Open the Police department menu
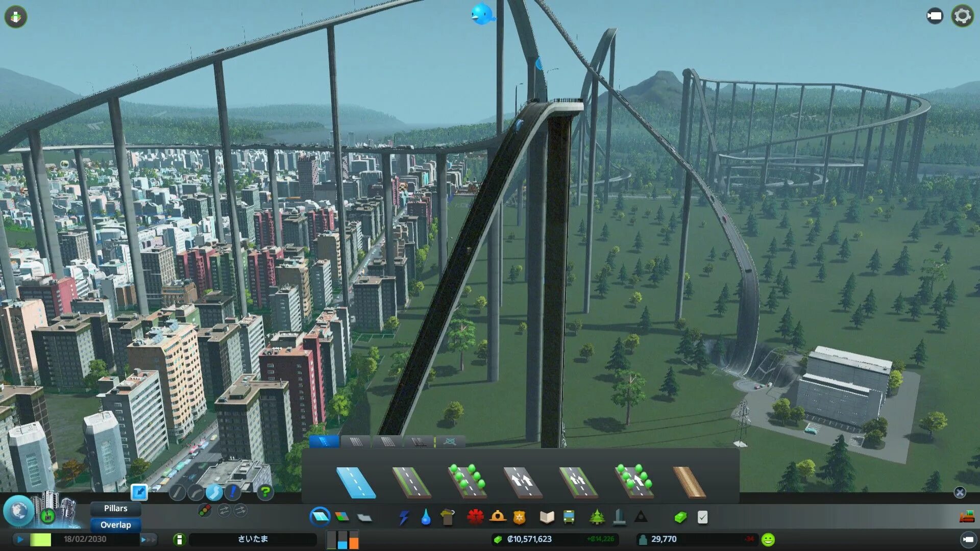 click(x=519, y=518)
